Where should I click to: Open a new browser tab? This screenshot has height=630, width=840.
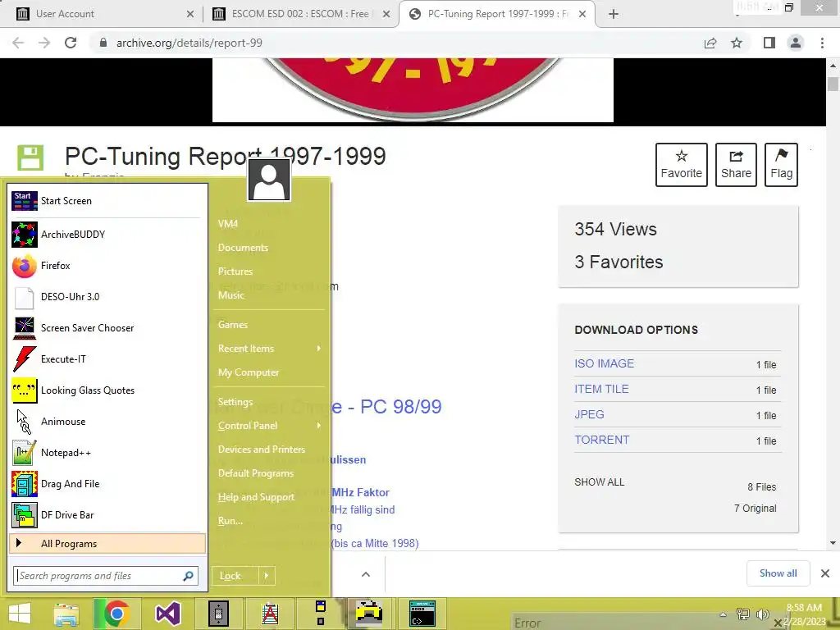click(x=614, y=14)
